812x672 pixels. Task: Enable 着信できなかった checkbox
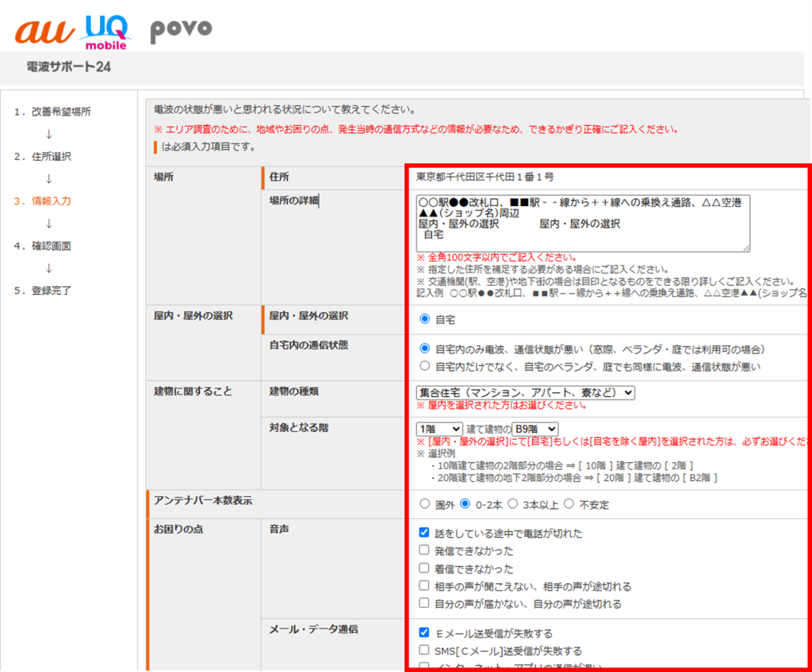[423, 569]
